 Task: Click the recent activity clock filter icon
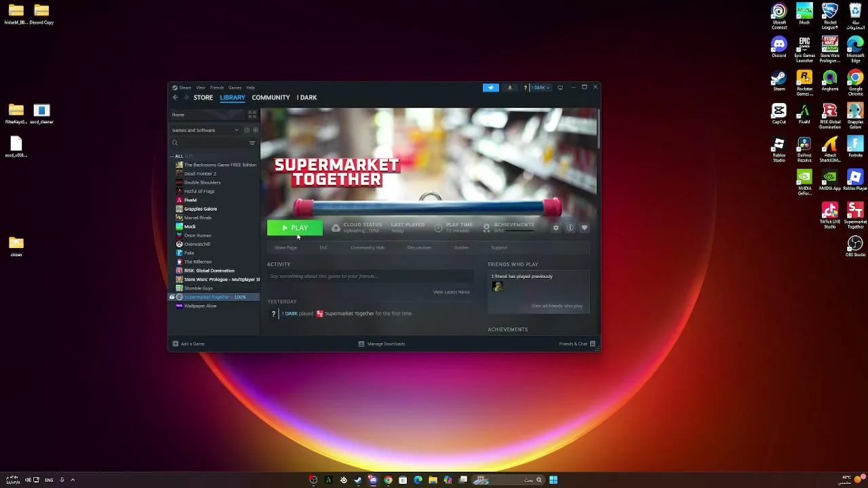point(247,130)
